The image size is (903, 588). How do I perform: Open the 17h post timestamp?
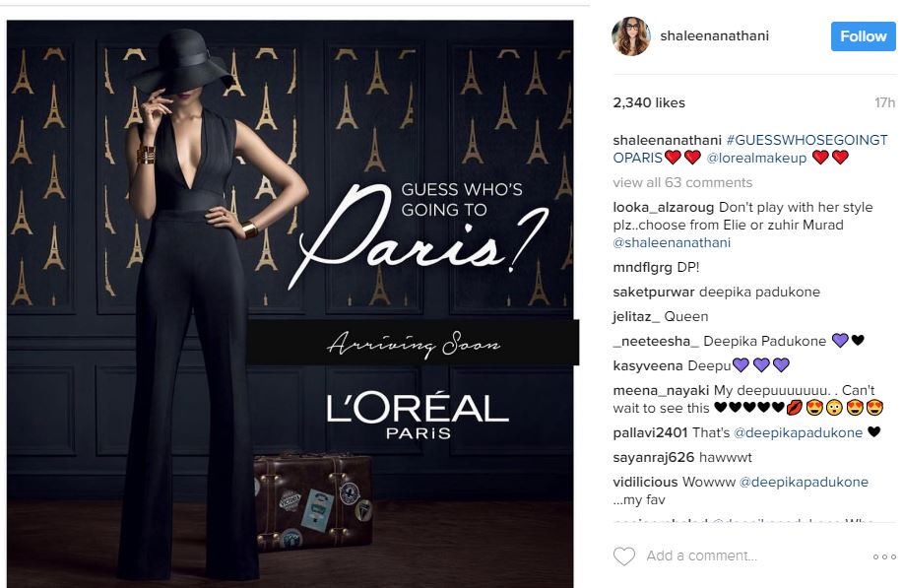click(x=884, y=102)
